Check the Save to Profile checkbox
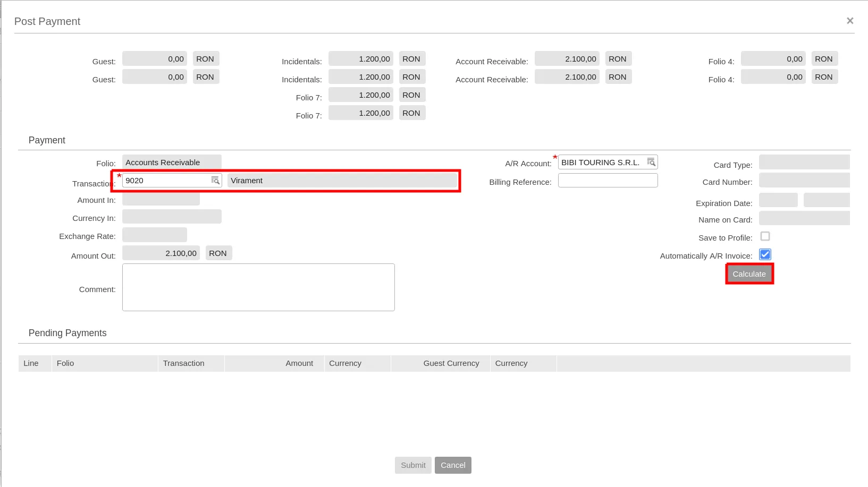 click(765, 236)
